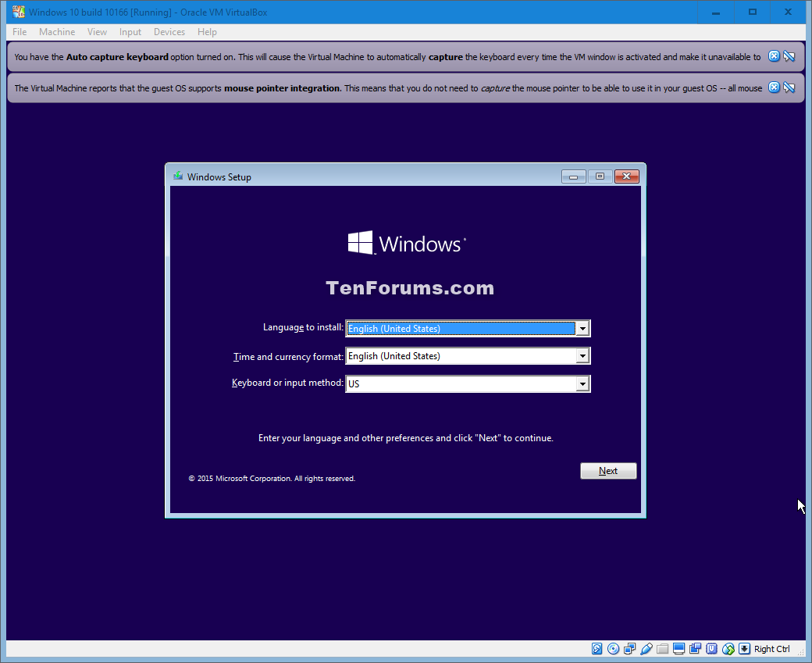The height and width of the screenshot is (663, 812).
Task: Expand the Keyboard or input method dropdown
Action: click(582, 383)
